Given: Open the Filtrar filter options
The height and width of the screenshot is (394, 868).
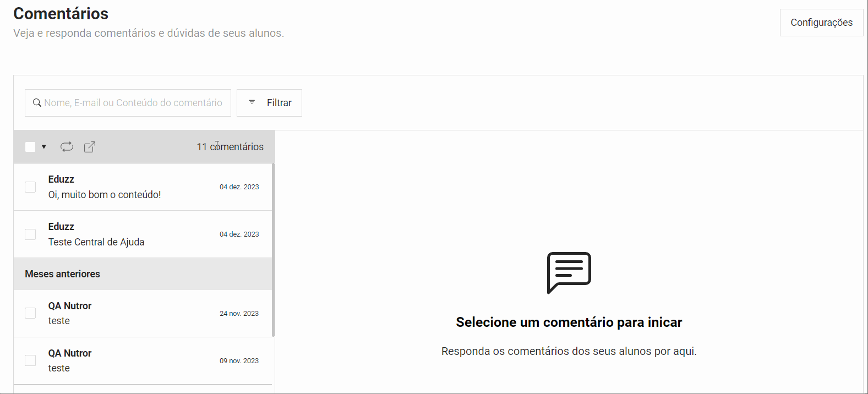Looking at the screenshot, I should [x=269, y=103].
